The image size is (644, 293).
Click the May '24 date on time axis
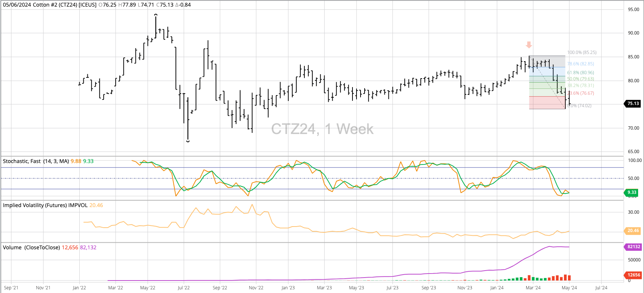(x=569, y=288)
